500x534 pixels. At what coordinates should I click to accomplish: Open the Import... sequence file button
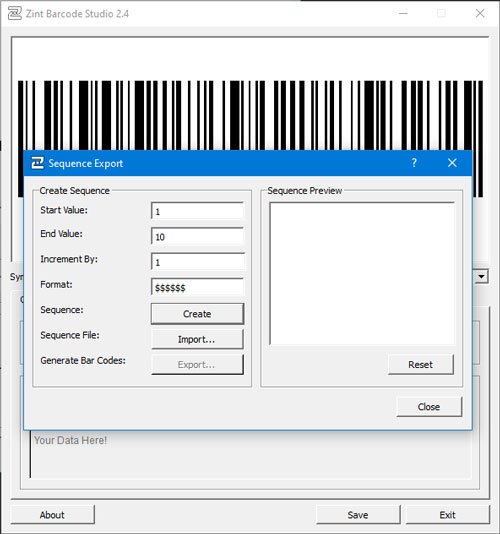pos(197,339)
